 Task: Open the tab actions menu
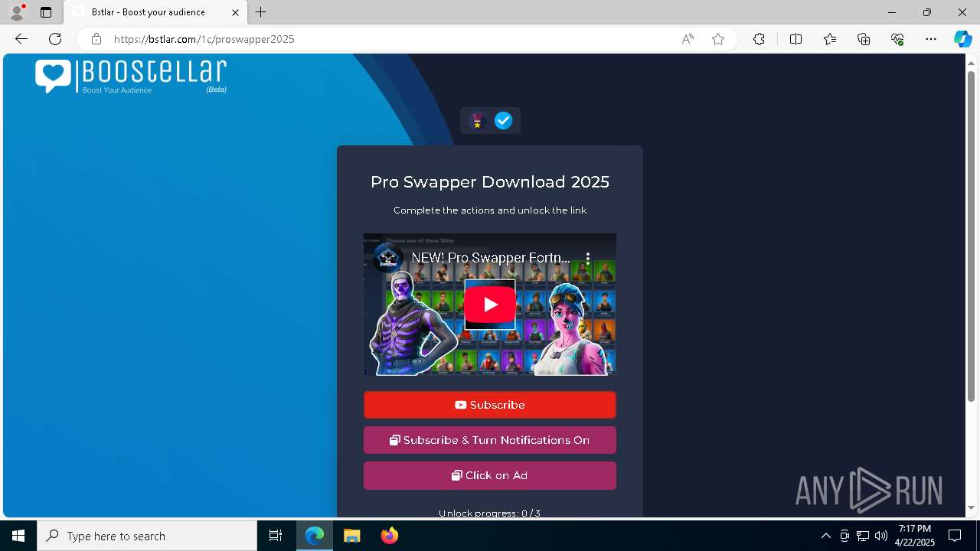[46, 12]
